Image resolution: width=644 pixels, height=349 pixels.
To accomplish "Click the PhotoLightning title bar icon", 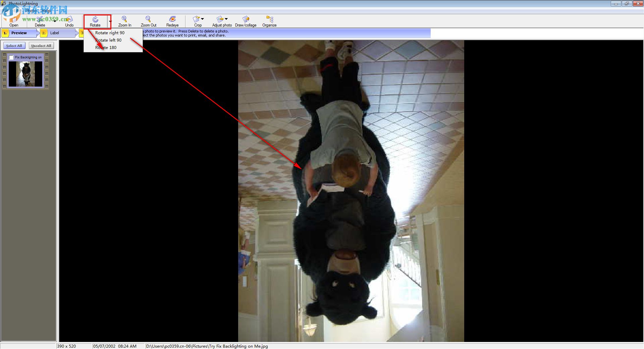I will [x=4, y=3].
